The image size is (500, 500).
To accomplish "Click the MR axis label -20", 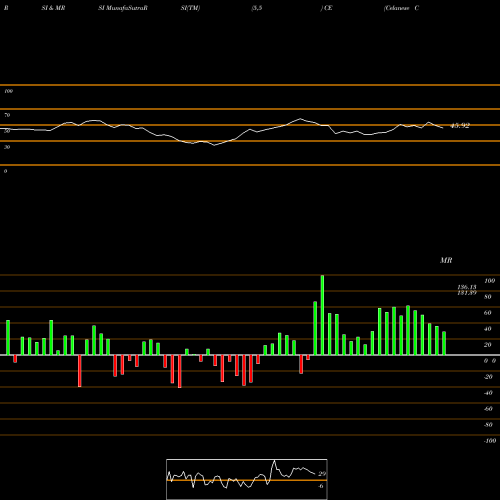I will [x=488, y=377].
